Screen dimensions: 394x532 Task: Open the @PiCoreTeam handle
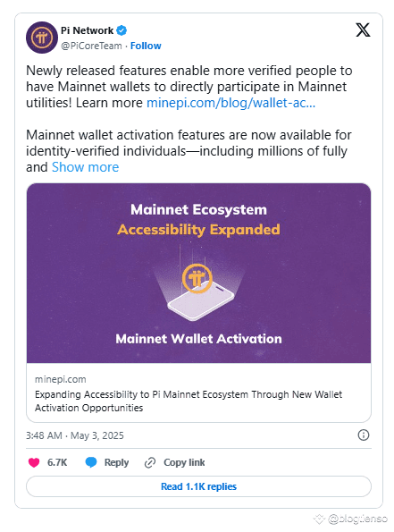coord(91,46)
